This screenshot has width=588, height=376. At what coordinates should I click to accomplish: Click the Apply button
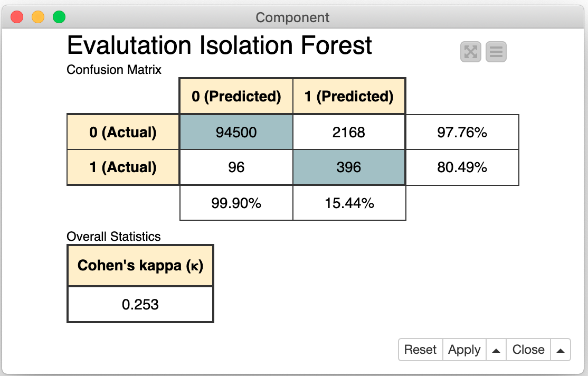[464, 350]
